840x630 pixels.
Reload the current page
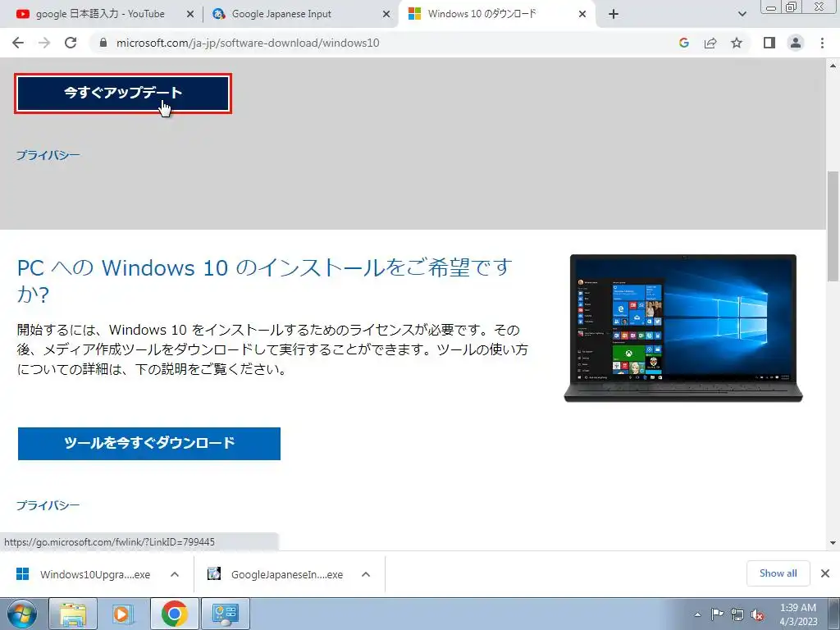(x=71, y=43)
